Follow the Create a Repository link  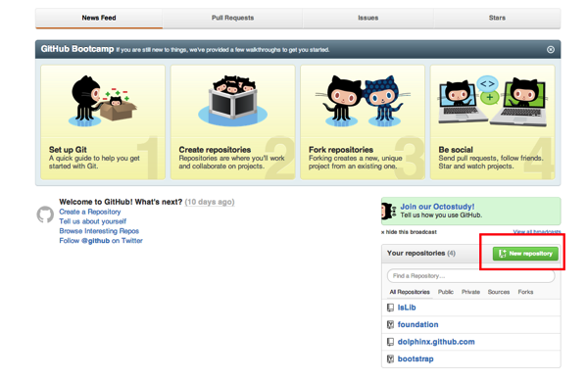pyautogui.click(x=89, y=212)
